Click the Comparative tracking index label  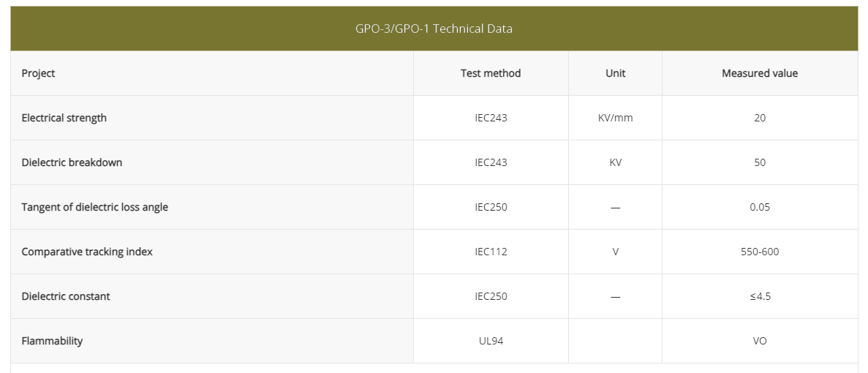(x=87, y=252)
